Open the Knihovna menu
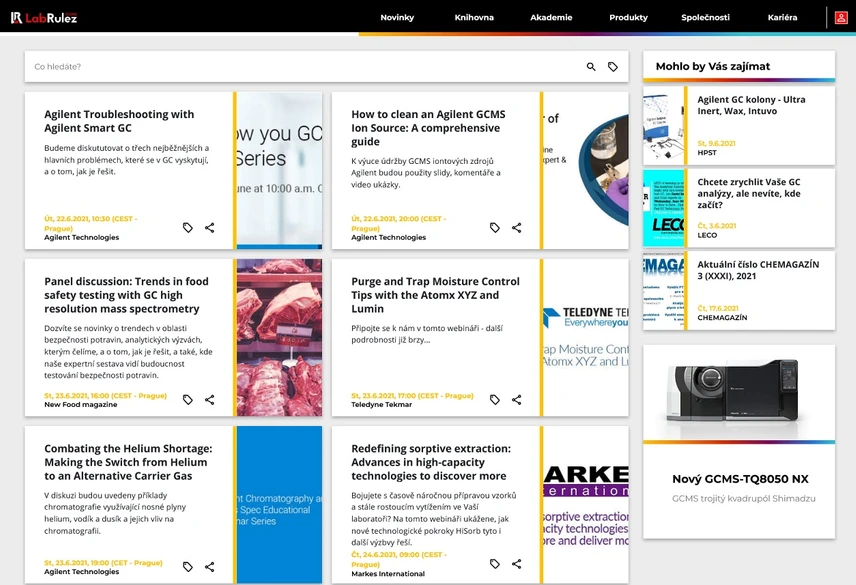This screenshot has width=856, height=585. coord(474,18)
